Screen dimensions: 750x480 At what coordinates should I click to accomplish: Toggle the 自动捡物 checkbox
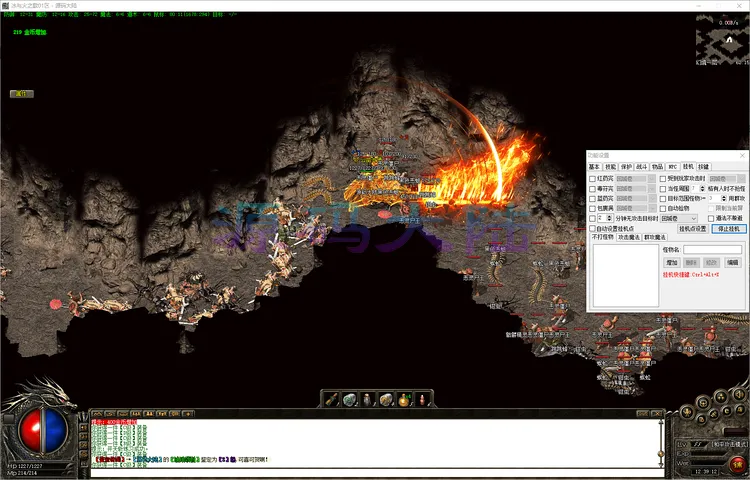(x=663, y=208)
